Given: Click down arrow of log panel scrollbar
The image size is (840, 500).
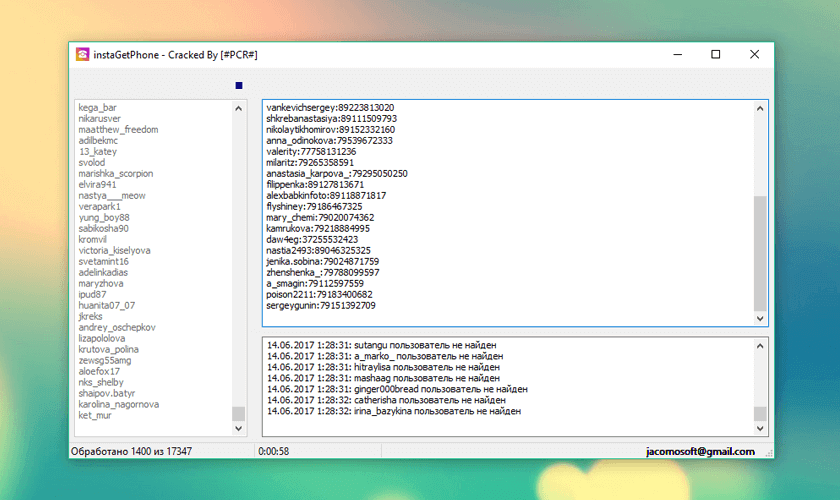Looking at the screenshot, I should coord(760,428).
